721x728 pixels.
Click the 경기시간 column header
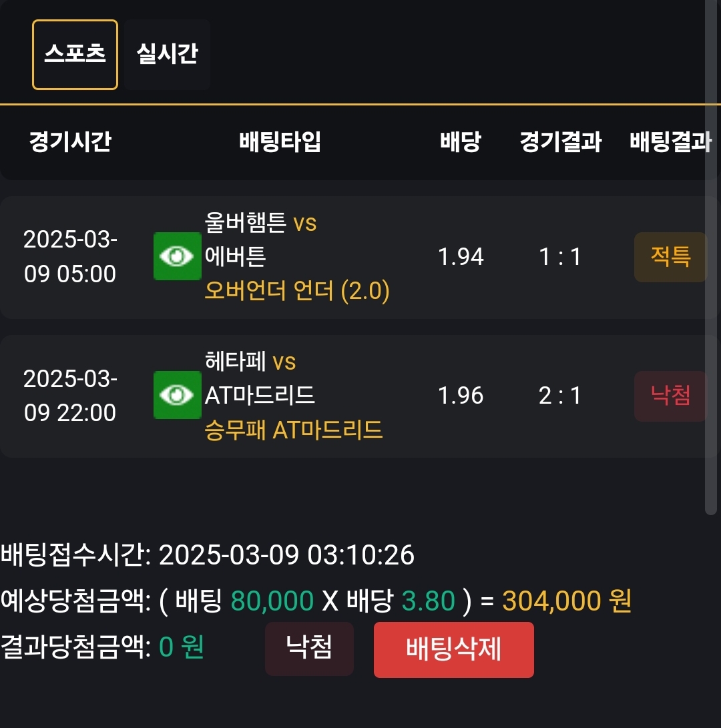(70, 141)
